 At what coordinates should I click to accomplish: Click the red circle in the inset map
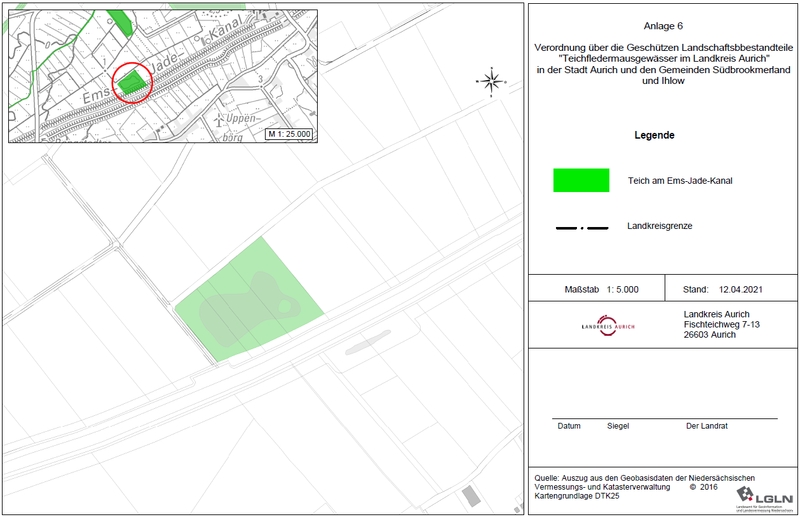pos(132,82)
